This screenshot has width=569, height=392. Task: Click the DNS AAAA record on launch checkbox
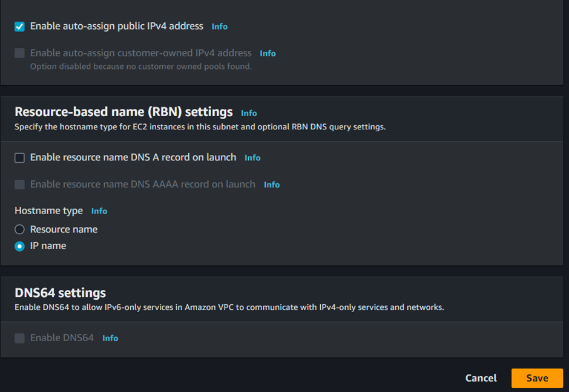coord(19,185)
